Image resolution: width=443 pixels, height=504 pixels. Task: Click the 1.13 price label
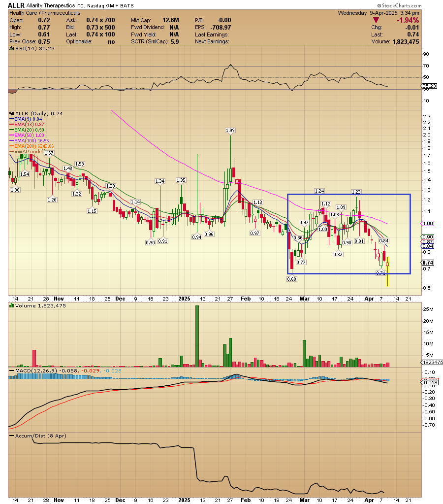coord(257,202)
